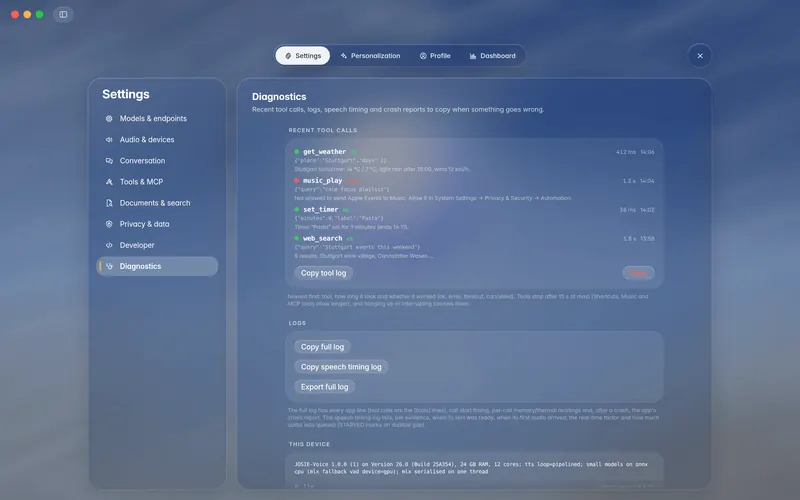Viewport: 800px width, 500px height.
Task: Switch to the Settings tab
Action: click(x=303, y=56)
